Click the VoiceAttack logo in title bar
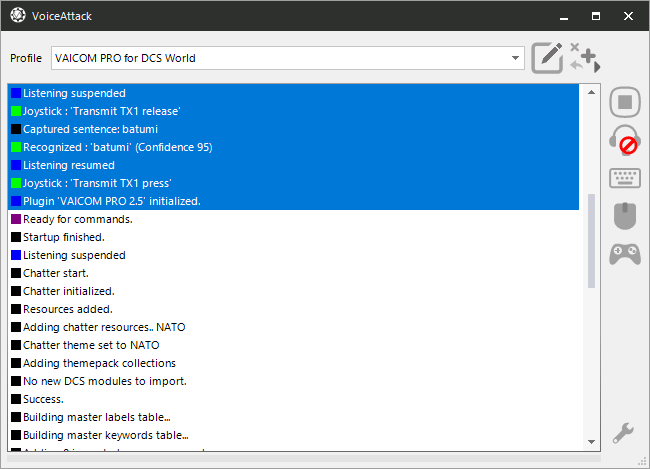This screenshot has width=650, height=469. pos(18,16)
